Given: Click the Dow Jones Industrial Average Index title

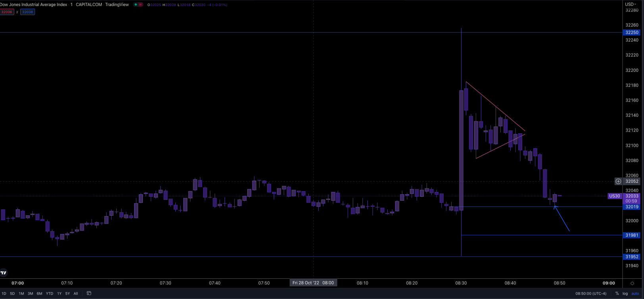Looking at the screenshot, I should (x=34, y=5).
